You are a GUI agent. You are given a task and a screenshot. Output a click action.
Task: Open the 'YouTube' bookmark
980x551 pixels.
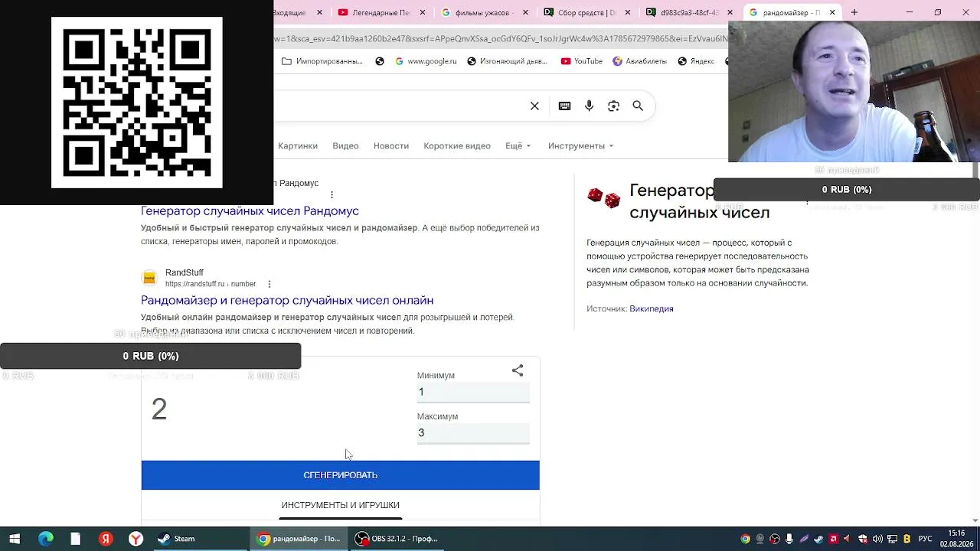click(581, 61)
